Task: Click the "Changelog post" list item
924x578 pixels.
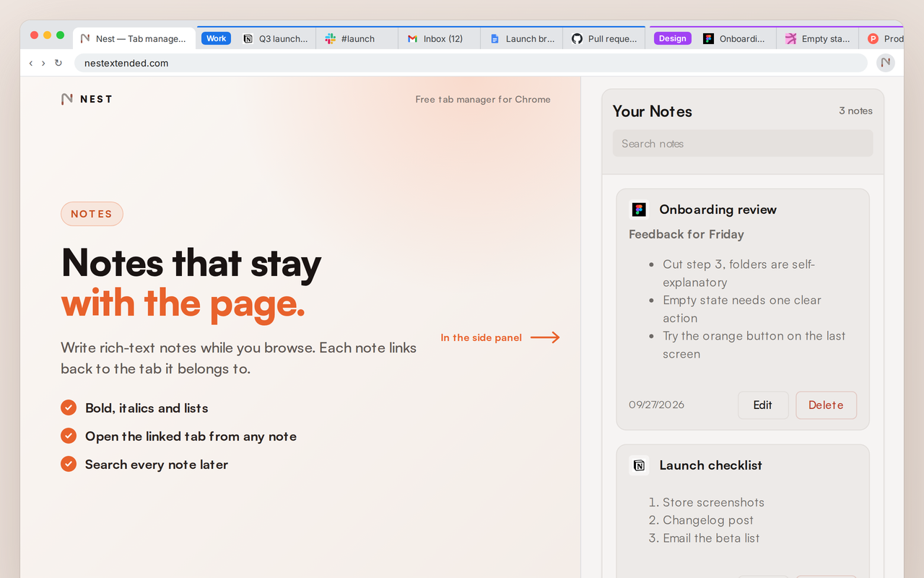Action: coord(708,520)
